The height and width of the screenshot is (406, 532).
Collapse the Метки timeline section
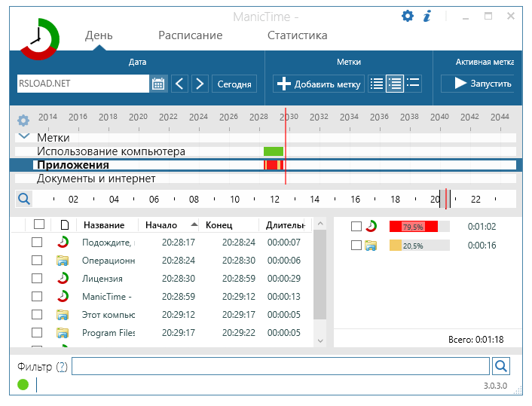click(x=23, y=137)
